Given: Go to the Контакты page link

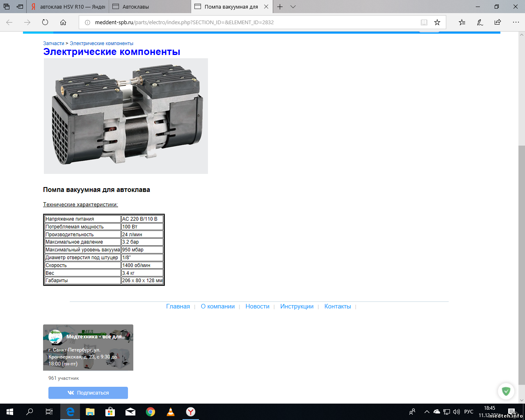Looking at the screenshot, I should coord(338,306).
